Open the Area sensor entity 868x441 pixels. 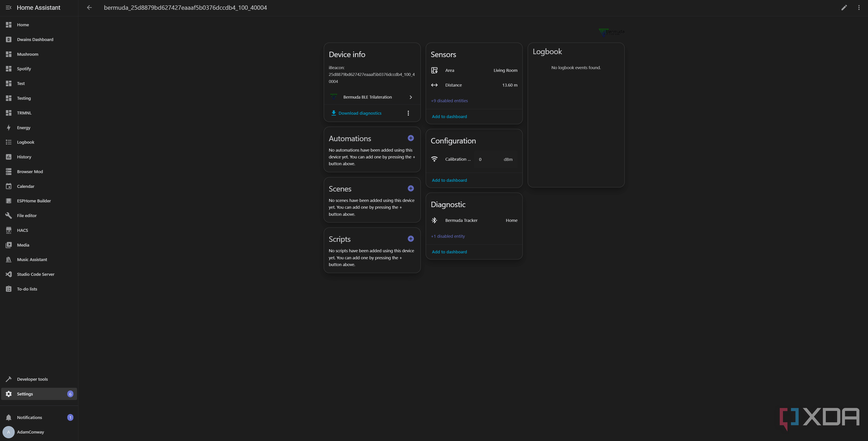pos(474,70)
